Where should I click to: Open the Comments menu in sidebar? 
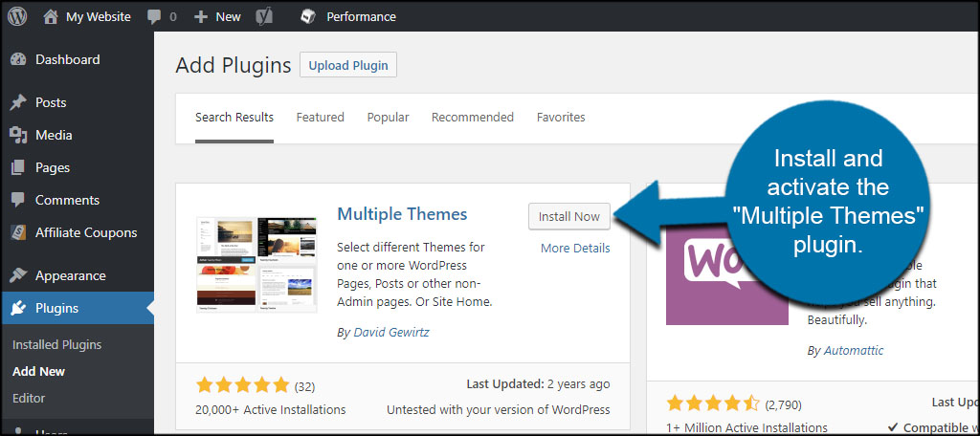tap(68, 200)
